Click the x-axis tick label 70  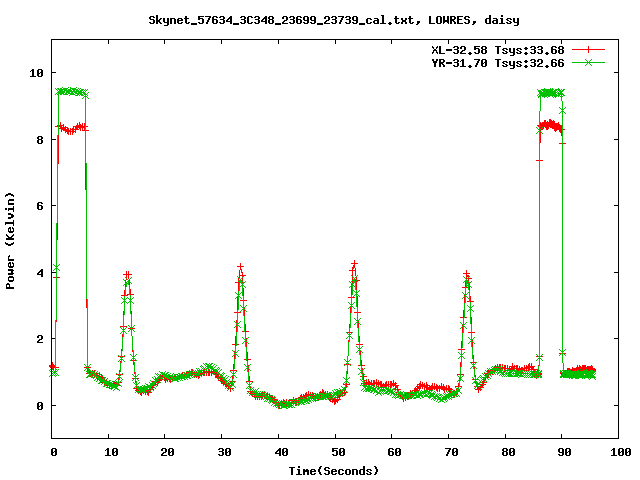point(451,452)
